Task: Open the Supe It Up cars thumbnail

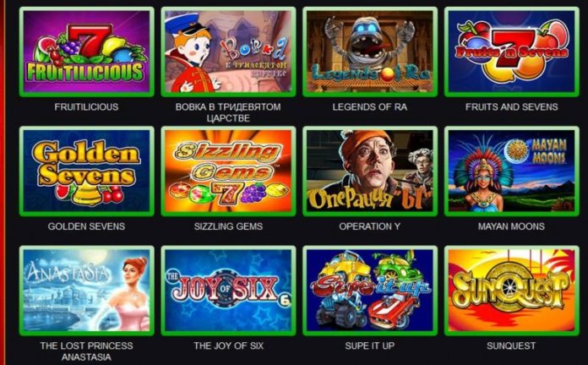Action: 370,291
